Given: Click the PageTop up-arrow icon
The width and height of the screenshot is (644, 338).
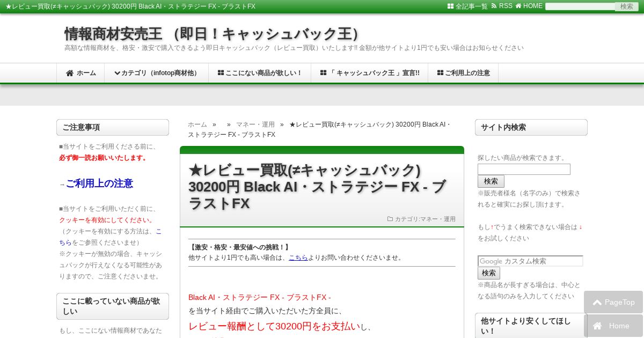Looking at the screenshot, I should tap(597, 303).
